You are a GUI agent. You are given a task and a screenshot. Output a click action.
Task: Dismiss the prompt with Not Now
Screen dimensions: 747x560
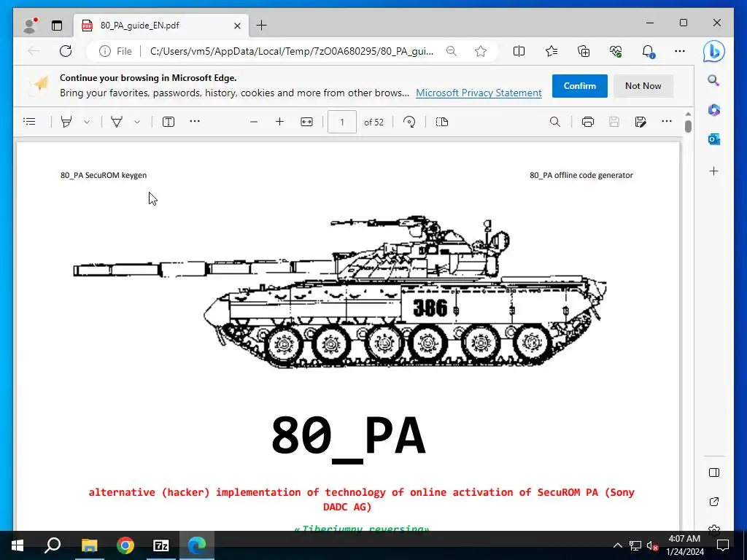point(643,86)
